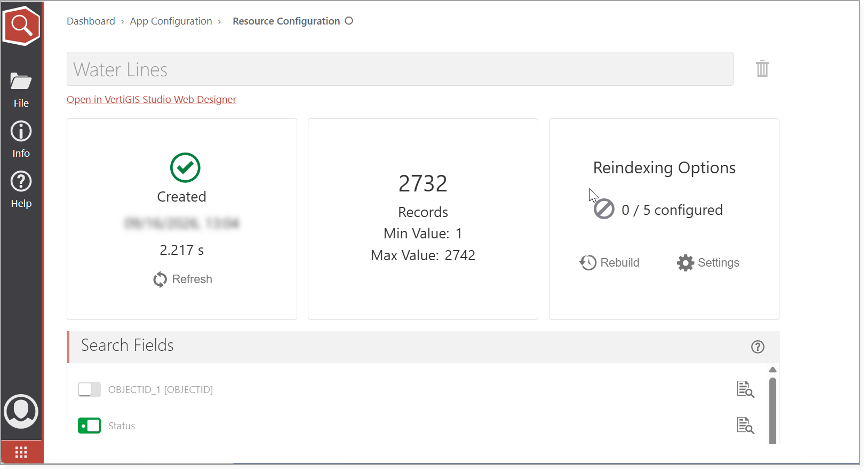Click the 0 / 5 configured text
The image size is (868, 473).
pos(672,210)
